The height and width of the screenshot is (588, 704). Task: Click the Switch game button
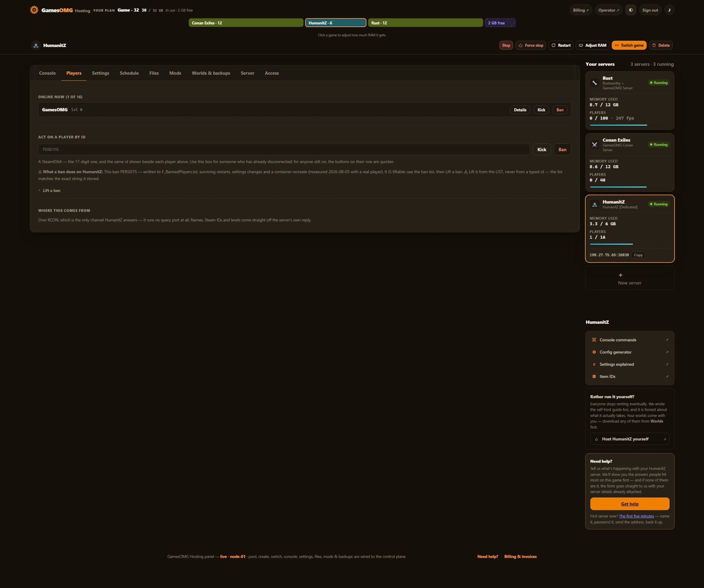click(x=629, y=45)
